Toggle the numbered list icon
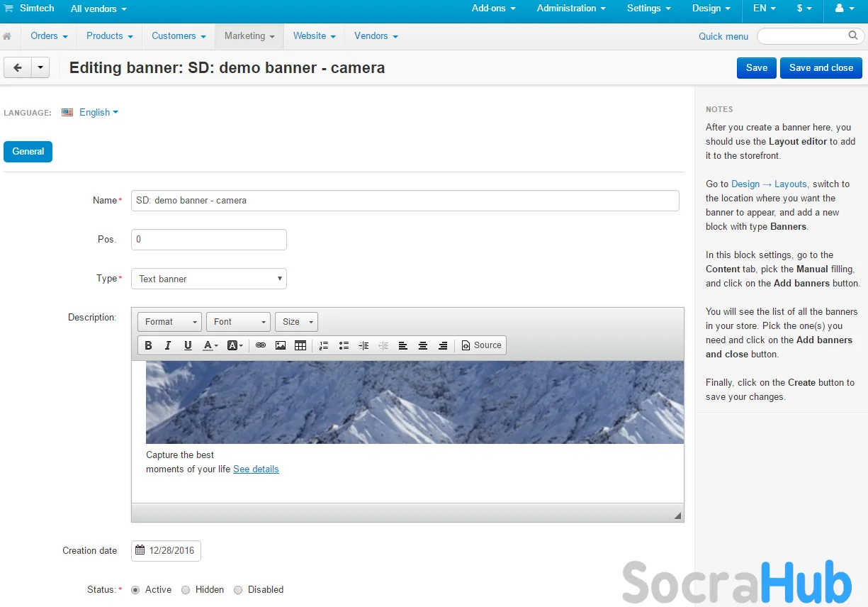 click(x=324, y=345)
